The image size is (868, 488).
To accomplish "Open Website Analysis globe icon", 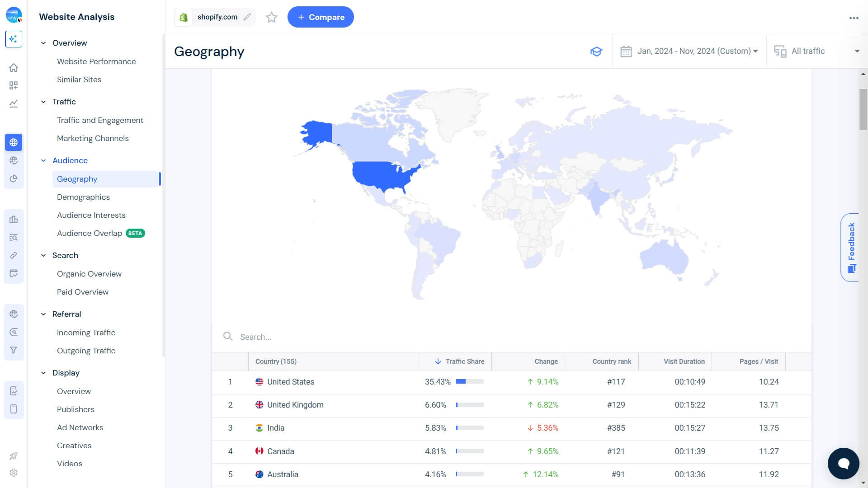I will pyautogui.click(x=14, y=142).
